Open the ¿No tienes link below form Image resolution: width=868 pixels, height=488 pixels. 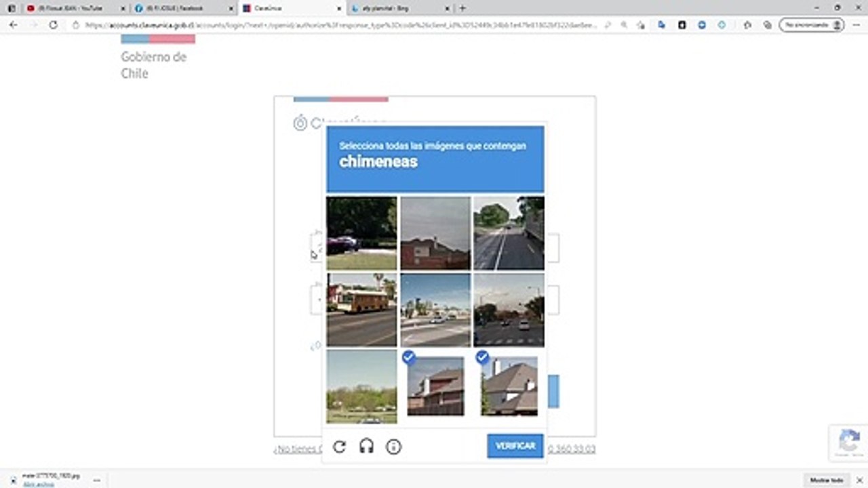[297, 449]
